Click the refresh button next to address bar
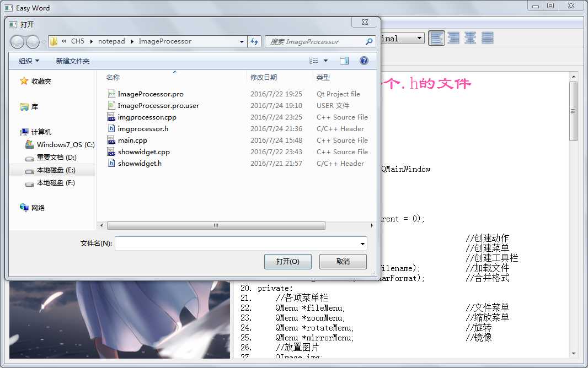The height and width of the screenshot is (368, 588). click(x=254, y=41)
